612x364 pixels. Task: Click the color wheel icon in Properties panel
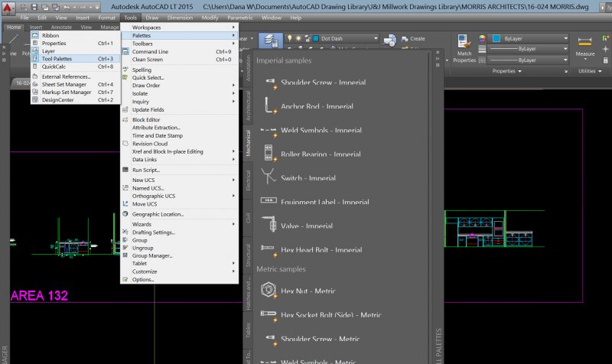(x=483, y=38)
